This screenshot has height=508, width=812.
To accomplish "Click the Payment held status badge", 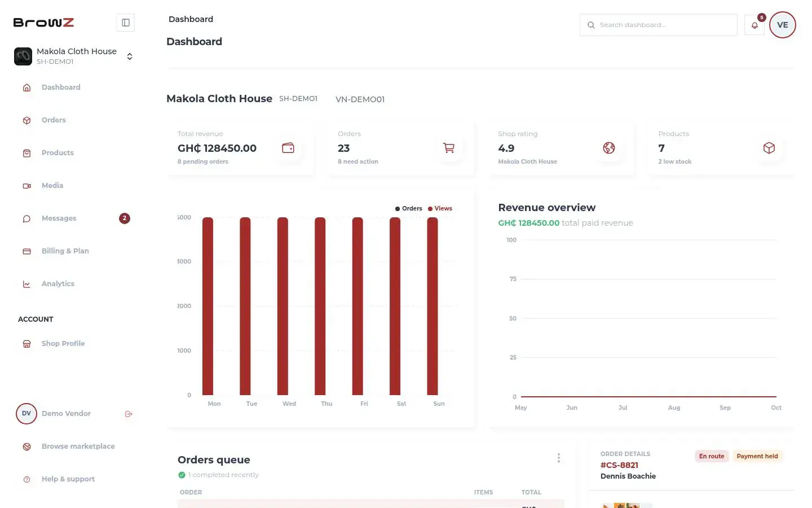I will tap(757, 456).
